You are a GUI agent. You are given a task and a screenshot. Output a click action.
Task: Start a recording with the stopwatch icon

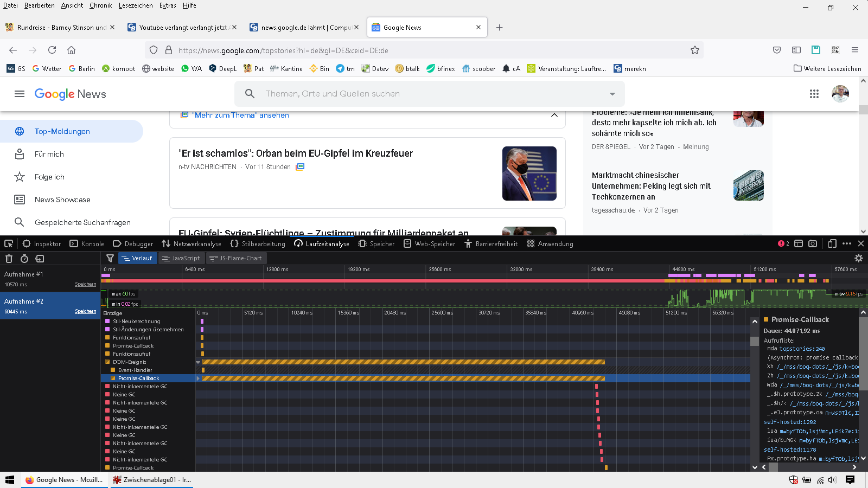pos(24,259)
